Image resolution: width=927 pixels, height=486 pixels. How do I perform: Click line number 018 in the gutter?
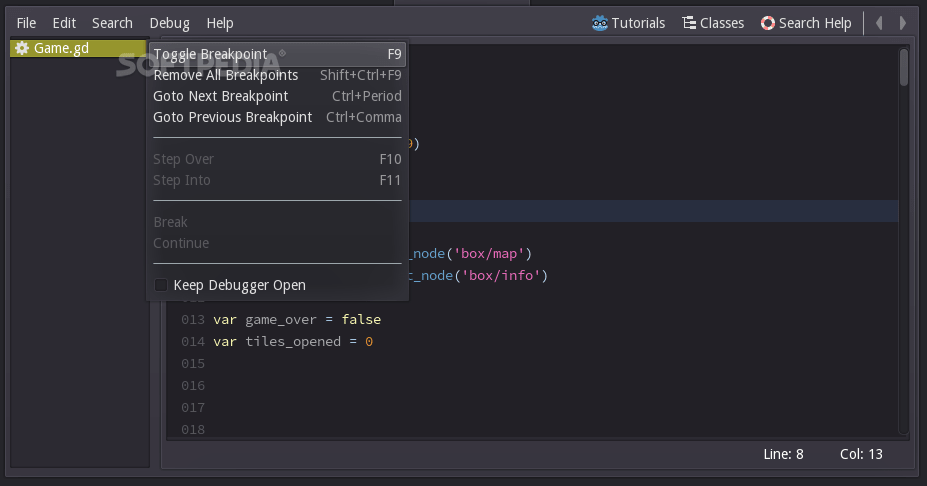pyautogui.click(x=193, y=430)
